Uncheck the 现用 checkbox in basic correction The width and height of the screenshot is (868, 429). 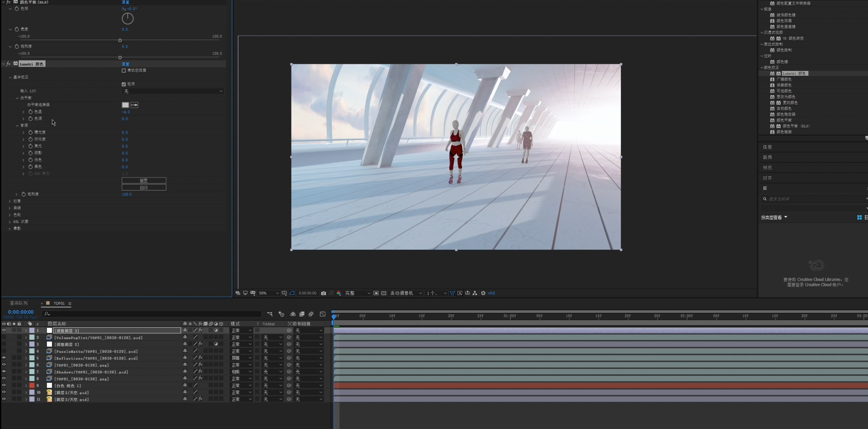tap(124, 84)
